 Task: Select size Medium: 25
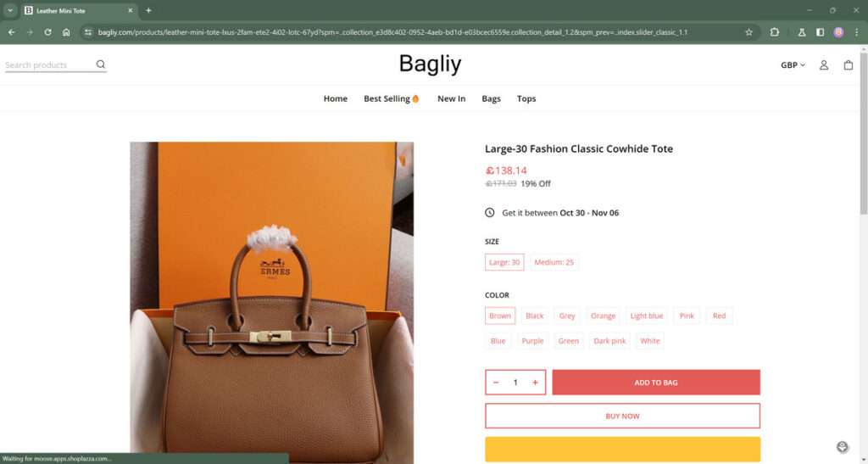tap(554, 262)
